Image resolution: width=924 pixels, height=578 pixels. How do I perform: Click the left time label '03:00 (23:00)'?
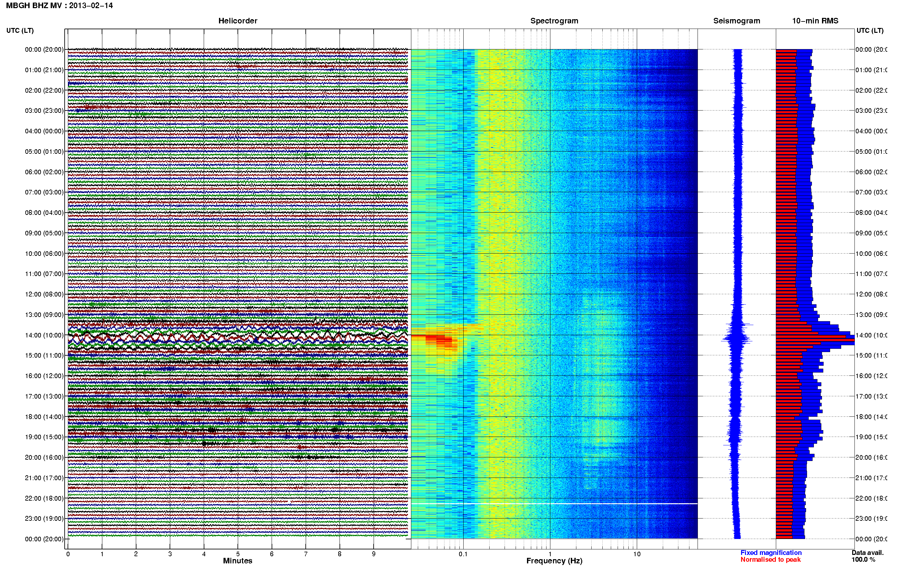[x=44, y=111]
